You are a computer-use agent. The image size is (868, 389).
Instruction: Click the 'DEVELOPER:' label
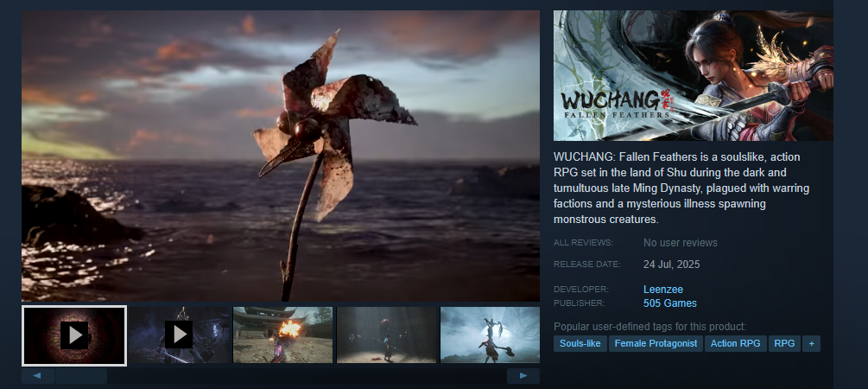[x=580, y=290]
